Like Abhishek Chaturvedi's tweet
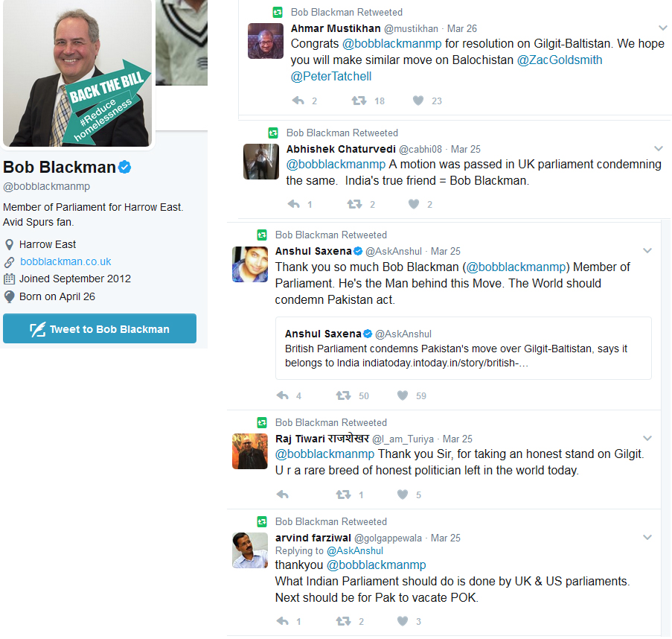672x639 pixels. [x=414, y=204]
